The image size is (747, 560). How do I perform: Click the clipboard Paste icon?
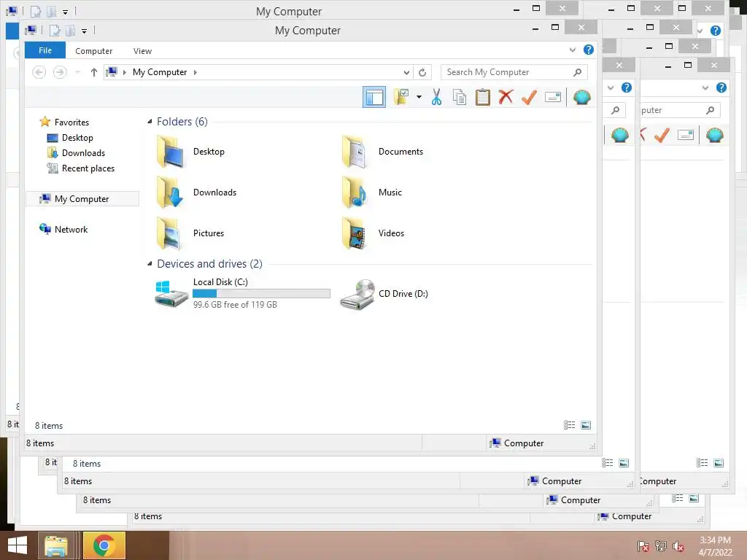pyautogui.click(x=483, y=97)
